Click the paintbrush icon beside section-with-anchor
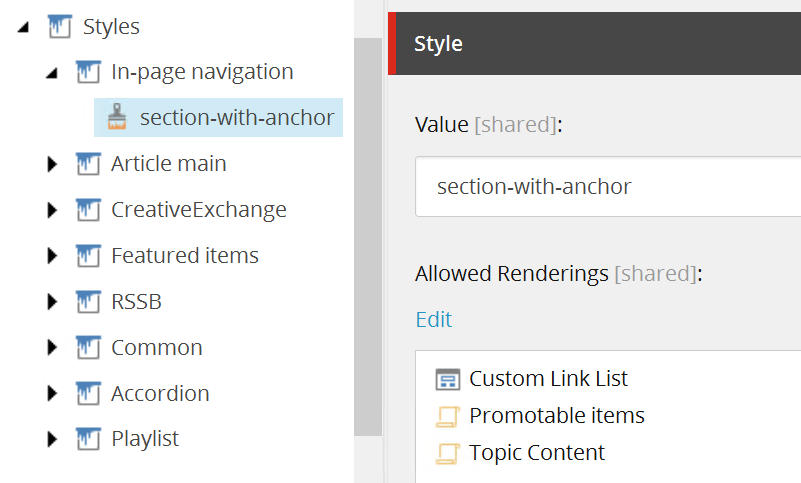Image resolution: width=801 pixels, height=483 pixels. coord(117,118)
